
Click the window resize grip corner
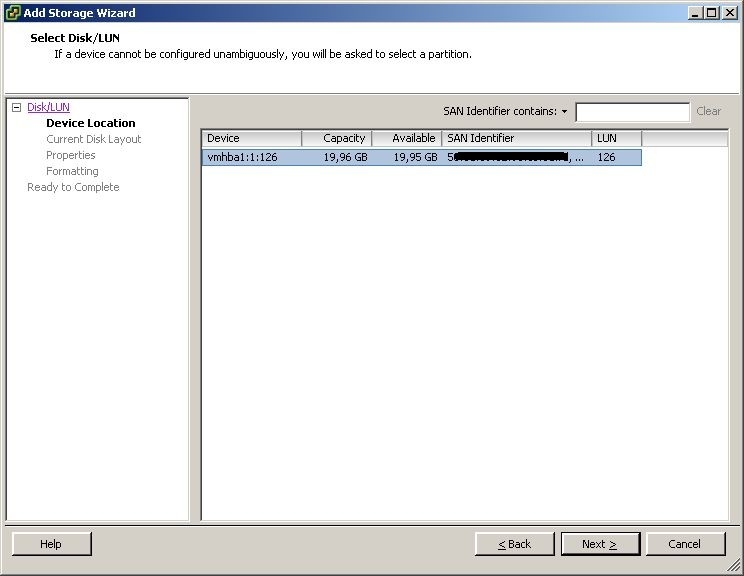click(x=734, y=565)
